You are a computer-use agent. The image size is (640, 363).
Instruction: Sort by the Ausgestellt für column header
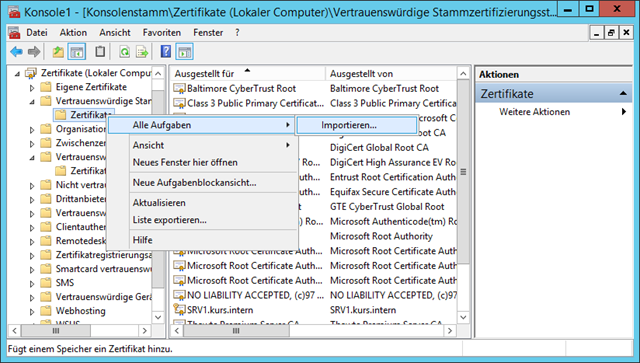tap(248, 73)
